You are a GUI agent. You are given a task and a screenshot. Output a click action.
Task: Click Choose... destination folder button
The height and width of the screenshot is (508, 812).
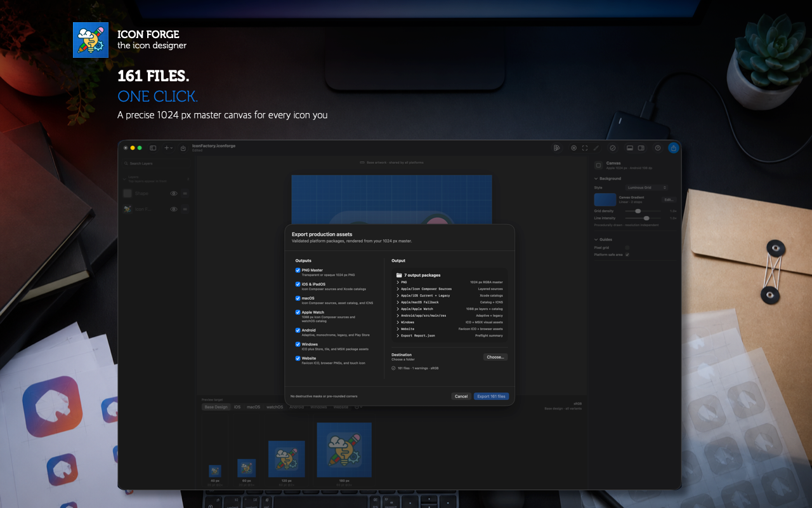[x=495, y=357]
